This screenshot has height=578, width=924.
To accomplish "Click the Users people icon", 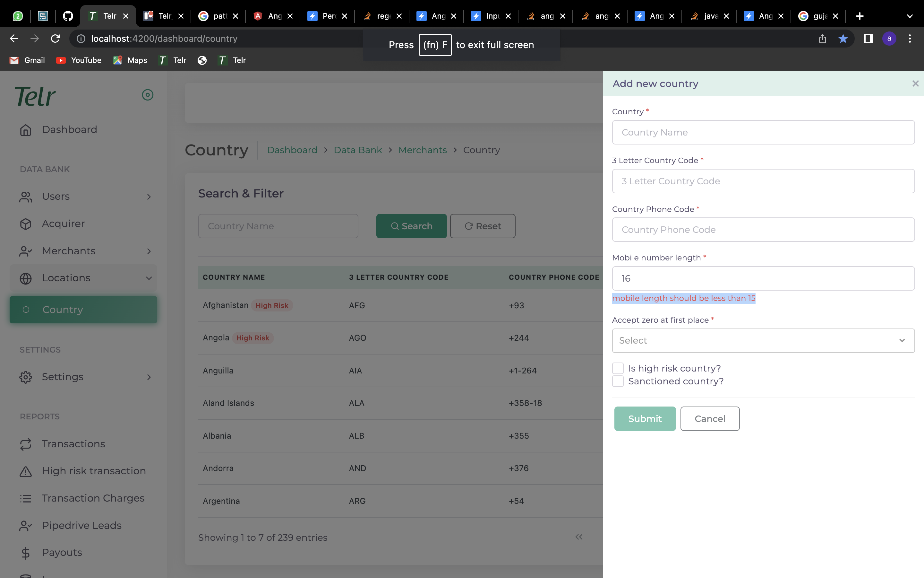I will point(26,197).
